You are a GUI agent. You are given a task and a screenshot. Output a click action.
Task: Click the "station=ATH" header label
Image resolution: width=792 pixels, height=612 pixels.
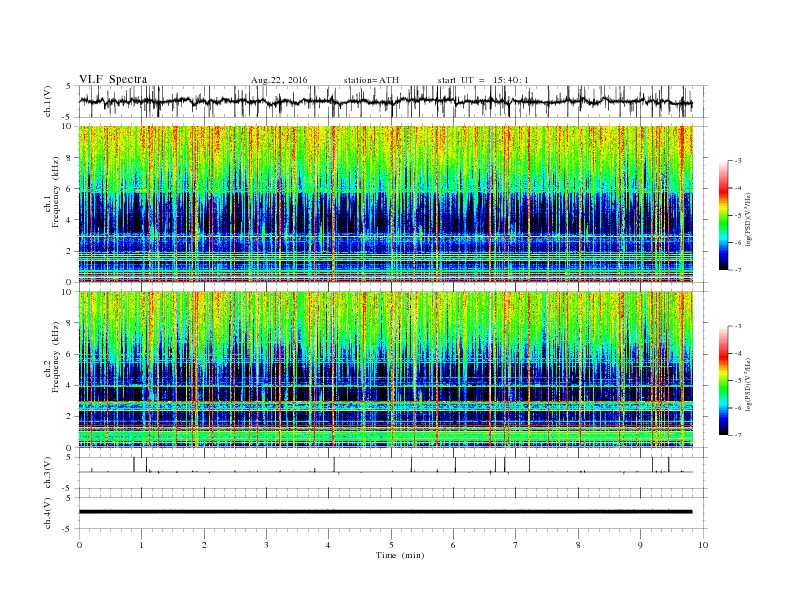(371, 80)
